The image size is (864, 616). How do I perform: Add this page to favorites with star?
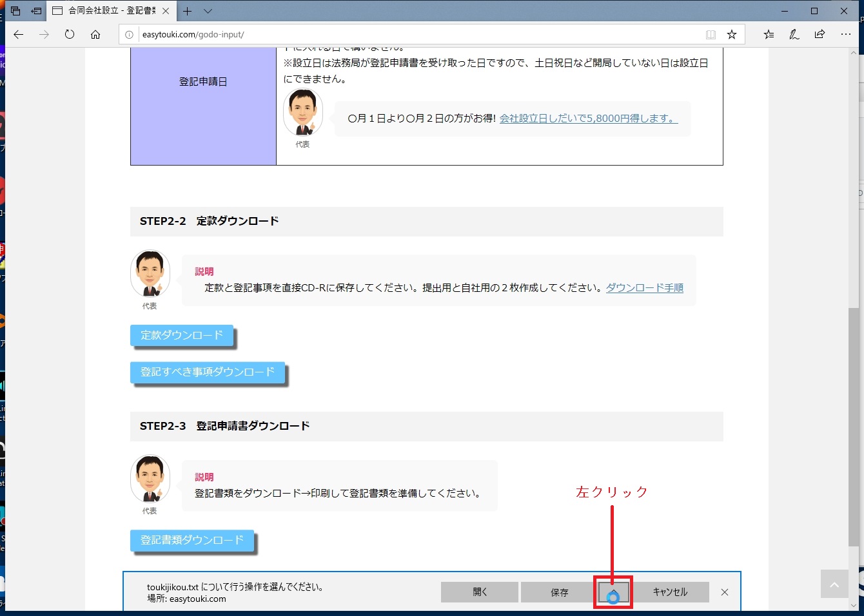732,35
